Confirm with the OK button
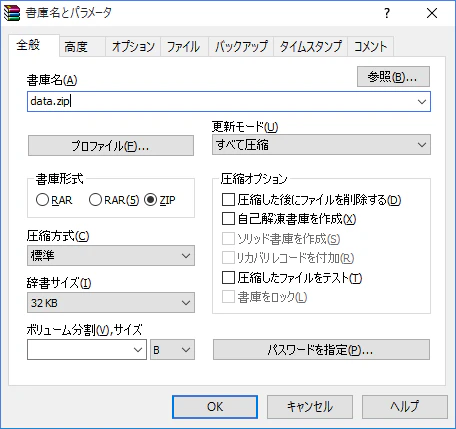Viewport: 456px width, 429px height. tap(215, 407)
